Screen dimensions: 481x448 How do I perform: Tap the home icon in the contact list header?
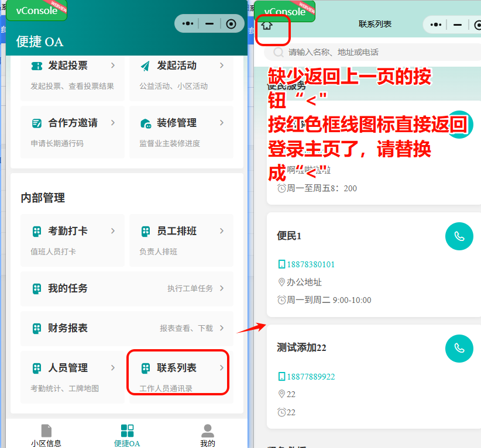(267, 25)
